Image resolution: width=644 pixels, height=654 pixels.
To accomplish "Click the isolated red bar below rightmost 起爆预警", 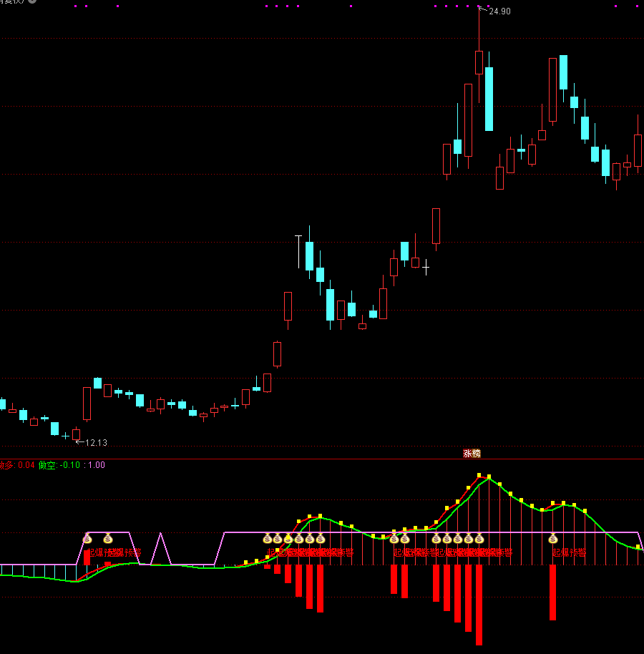I will point(552,592).
